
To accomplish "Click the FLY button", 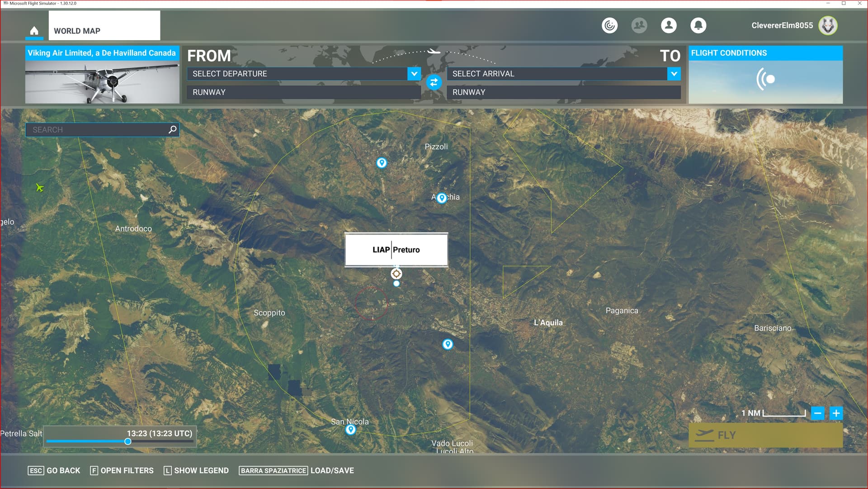I will 765,435.
